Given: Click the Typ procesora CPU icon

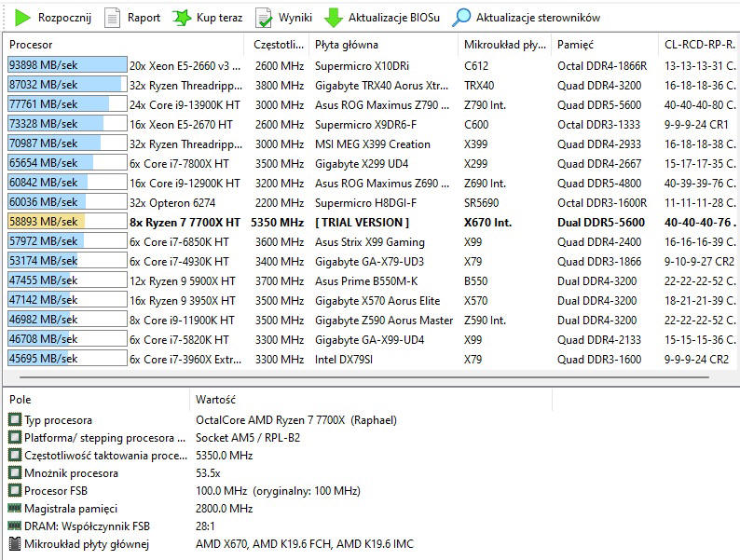Looking at the screenshot, I should click(x=14, y=420).
